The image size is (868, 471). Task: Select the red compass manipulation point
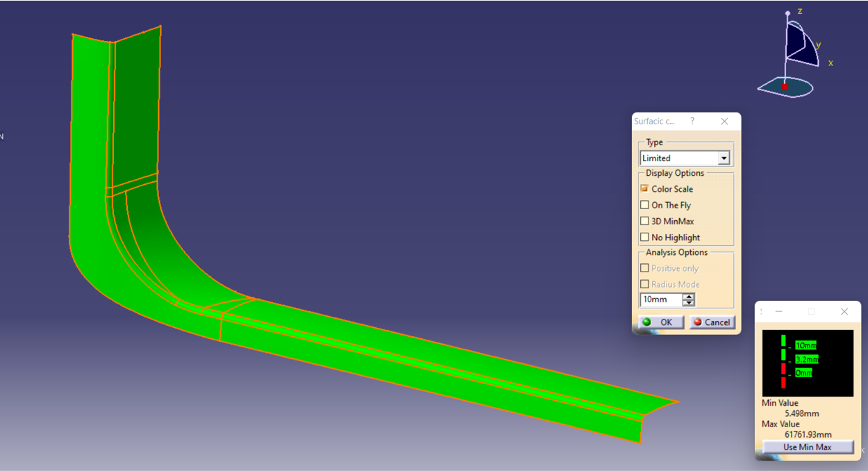(785, 87)
